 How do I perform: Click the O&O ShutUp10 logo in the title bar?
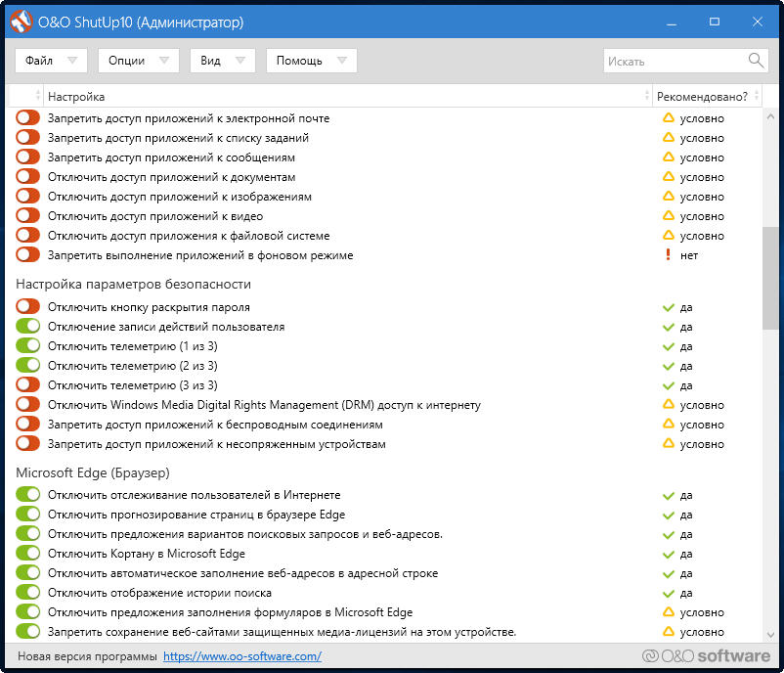(21, 22)
